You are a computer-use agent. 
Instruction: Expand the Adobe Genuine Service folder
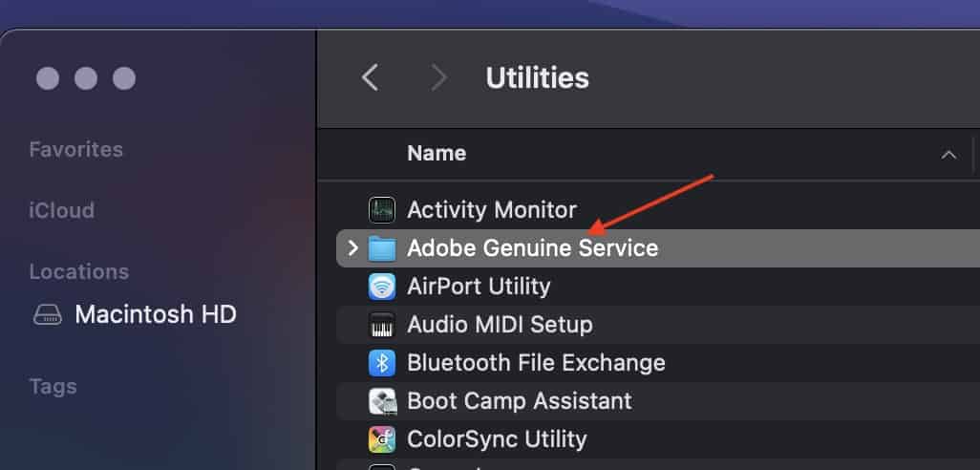click(352, 248)
